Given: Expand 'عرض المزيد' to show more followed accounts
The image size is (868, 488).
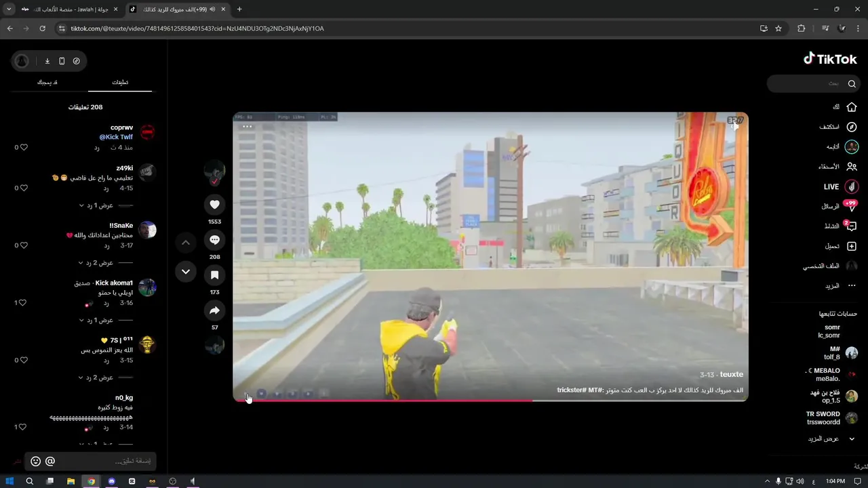Looking at the screenshot, I should (831, 439).
